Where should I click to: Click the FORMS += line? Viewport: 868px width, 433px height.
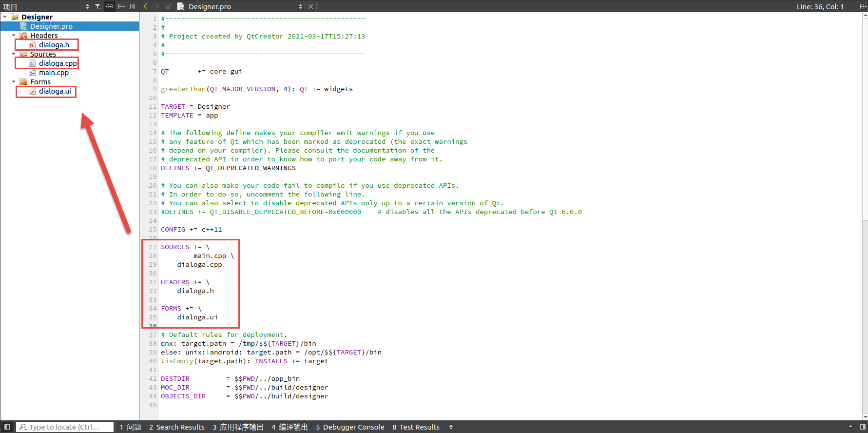coord(181,309)
